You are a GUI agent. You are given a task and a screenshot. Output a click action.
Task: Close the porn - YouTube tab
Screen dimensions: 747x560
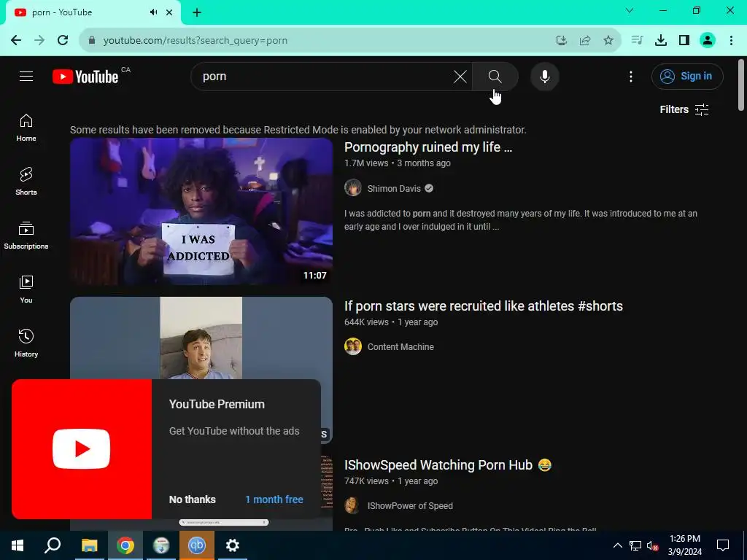[169, 12]
